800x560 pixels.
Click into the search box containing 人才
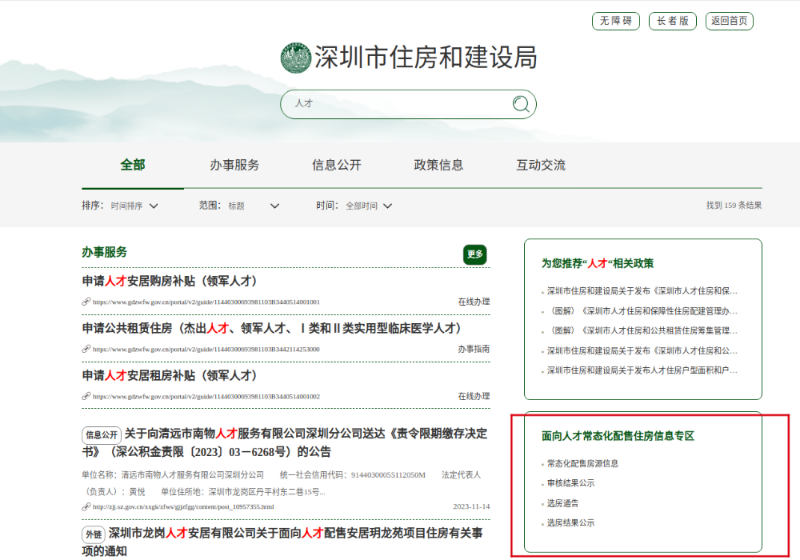pyautogui.click(x=400, y=104)
